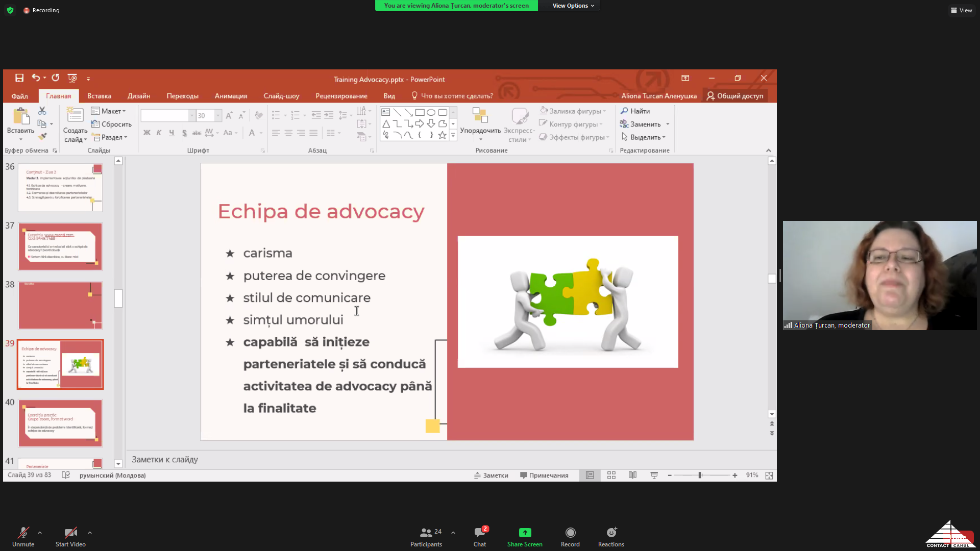This screenshot has width=980, height=551.
Task: Open the Вставка ribbon tab
Action: [x=99, y=96]
